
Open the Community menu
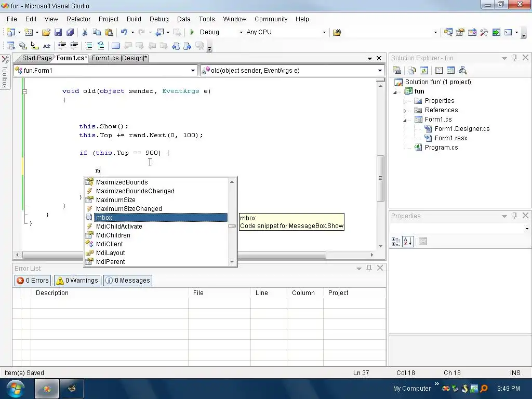click(271, 19)
